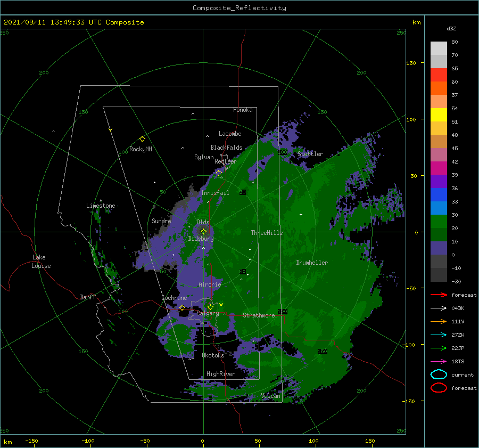Click the yellow diamond marker near Red Deer
Image resolution: width=479 pixels, height=448 pixels.
tap(219, 173)
